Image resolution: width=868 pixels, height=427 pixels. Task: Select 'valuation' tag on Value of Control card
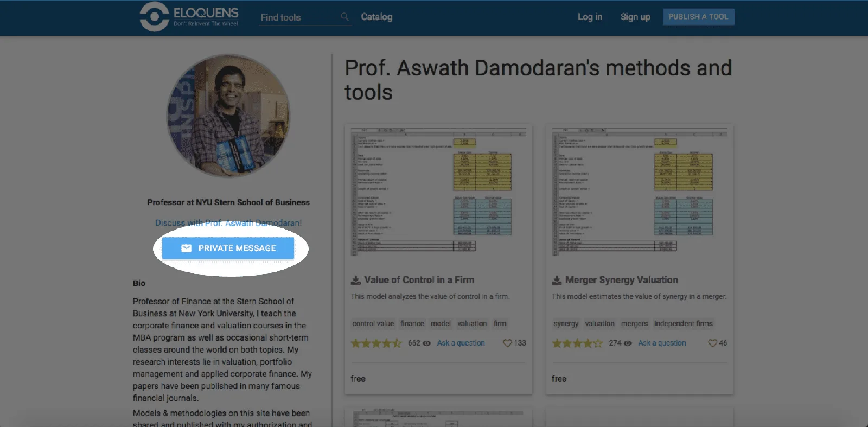click(x=472, y=324)
